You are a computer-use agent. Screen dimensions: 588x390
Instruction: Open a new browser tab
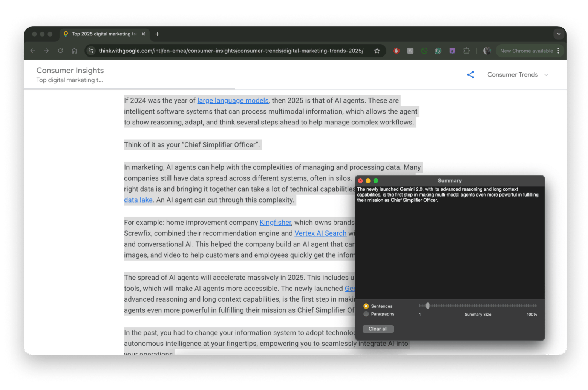tap(157, 34)
